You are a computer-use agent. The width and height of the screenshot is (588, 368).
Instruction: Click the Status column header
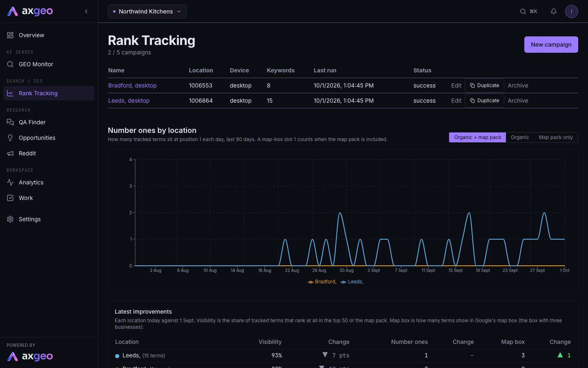422,70
